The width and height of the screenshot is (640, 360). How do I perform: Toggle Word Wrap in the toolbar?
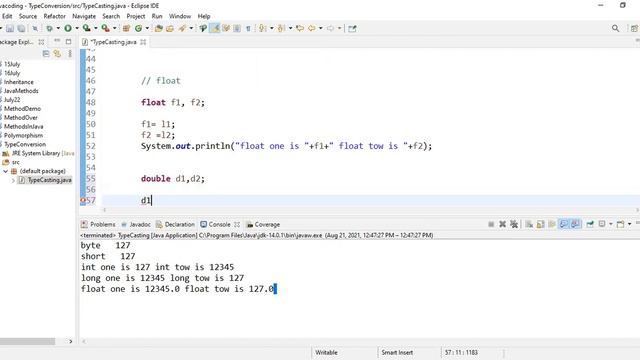pyautogui.click(x=226, y=29)
